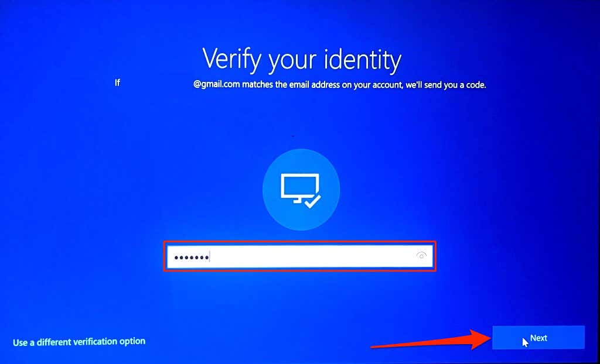Reveal the hidden code with the eye icon
600x364 pixels.
click(x=421, y=256)
